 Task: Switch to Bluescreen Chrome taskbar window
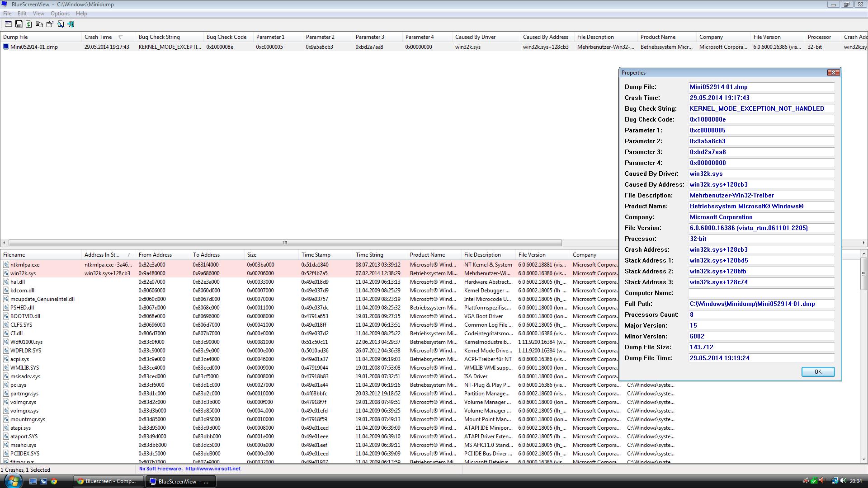click(x=108, y=481)
